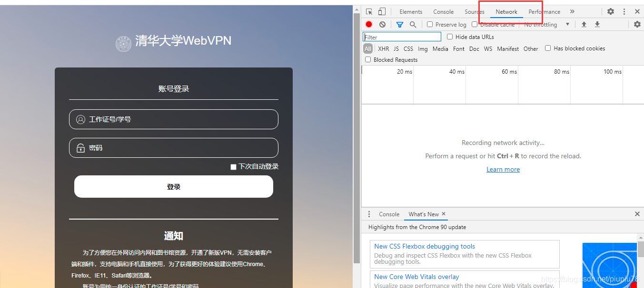Image resolution: width=644 pixels, height=288 pixels.
Task: Click the user icon in ID field
Action: tap(80, 119)
